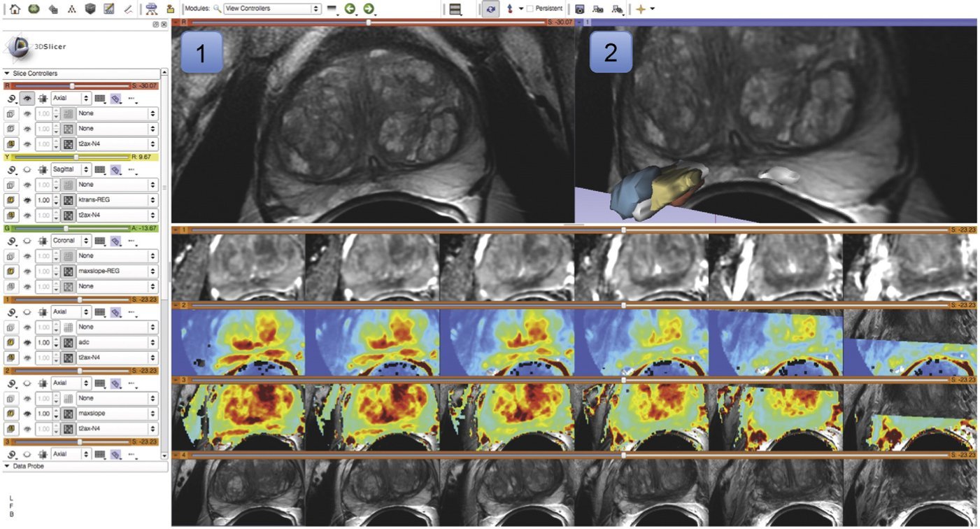Click the screenshot capture camera icon
Image resolution: width=980 pixels, height=529 pixels.
coord(579,9)
